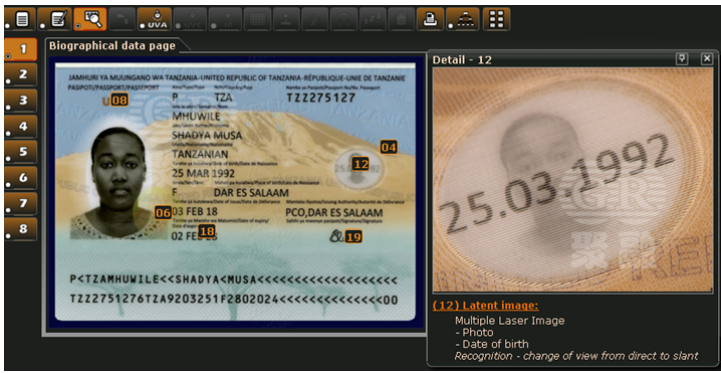The height and width of the screenshot is (373, 721).
Task: Activate the magnifier detail inspection tool
Action: point(90,19)
